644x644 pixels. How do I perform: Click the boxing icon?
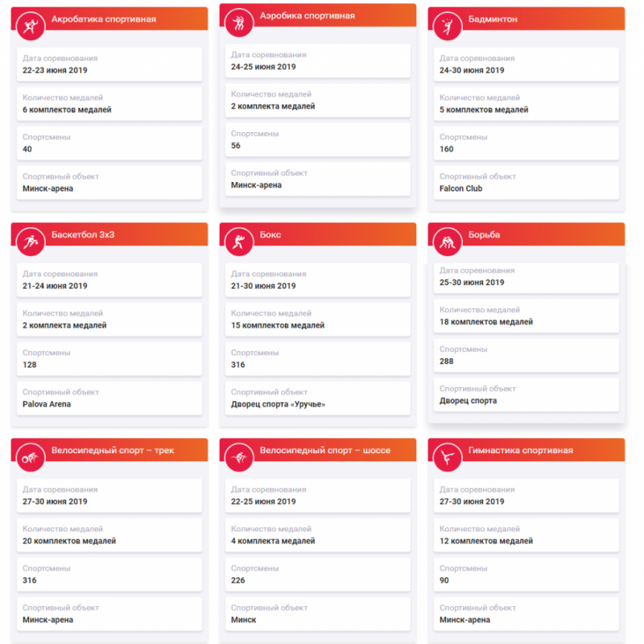click(x=239, y=242)
